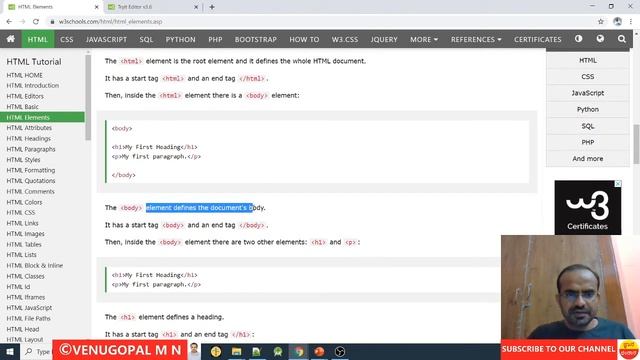640x360 pixels.
Task: Click HTML in the right-side list
Action: 588,60
